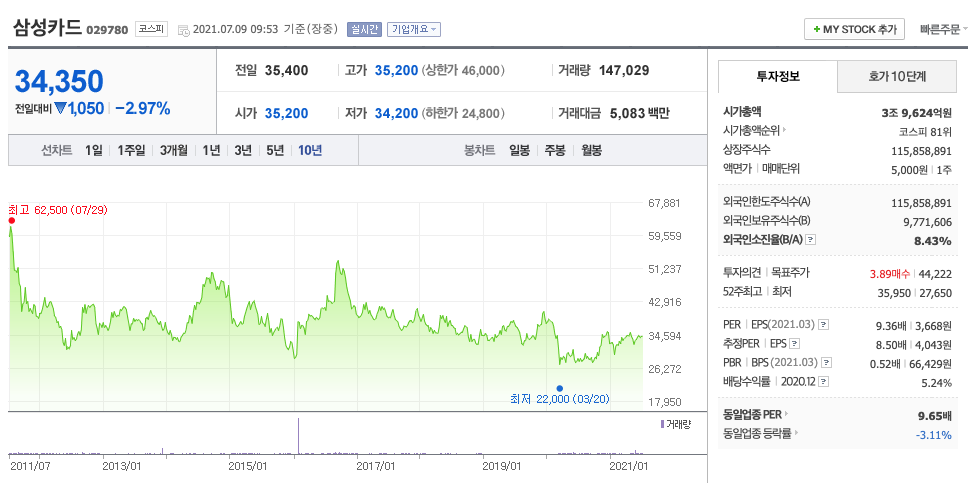
Task: Toggle the 실시간 real-time button
Action: point(364,29)
